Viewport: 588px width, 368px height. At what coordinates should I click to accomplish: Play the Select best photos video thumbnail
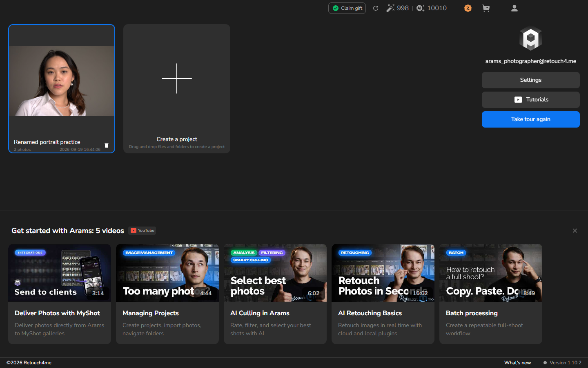coord(275,273)
